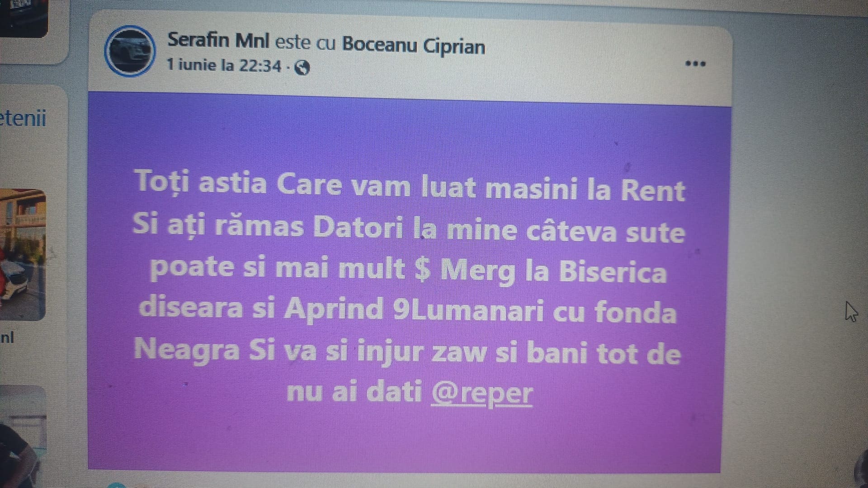The image size is (868, 488).
Task: Click the globe public audience icon
Action: tap(302, 68)
